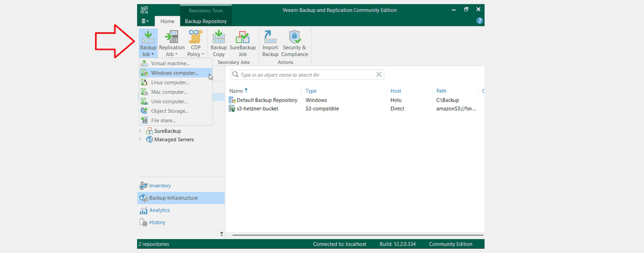Click the SureBackup tree node icon
This screenshot has width=644, height=253.
(149, 131)
